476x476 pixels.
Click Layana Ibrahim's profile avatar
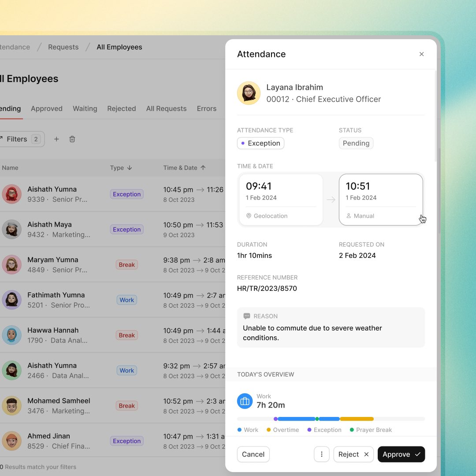pyautogui.click(x=249, y=93)
